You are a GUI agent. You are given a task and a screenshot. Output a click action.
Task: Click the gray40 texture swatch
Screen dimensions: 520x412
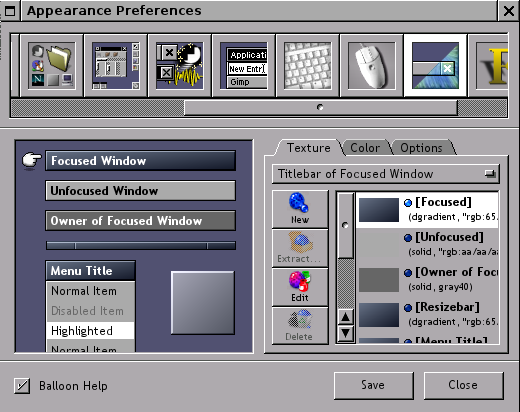(x=379, y=280)
